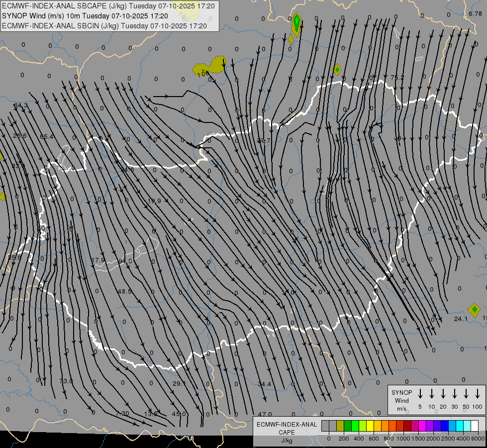Click the olive swatch in CAPE legend
Screen dimensions: 487x448
[x=340, y=426]
